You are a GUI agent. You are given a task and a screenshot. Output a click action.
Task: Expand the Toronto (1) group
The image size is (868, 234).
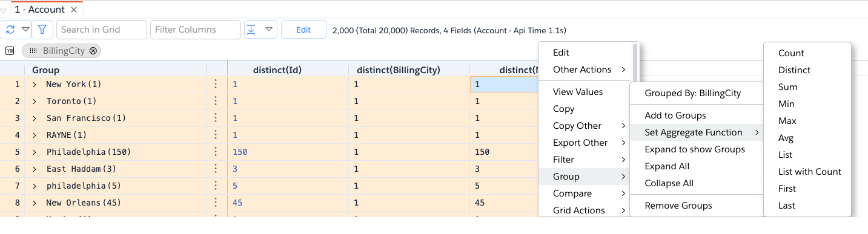(35, 102)
